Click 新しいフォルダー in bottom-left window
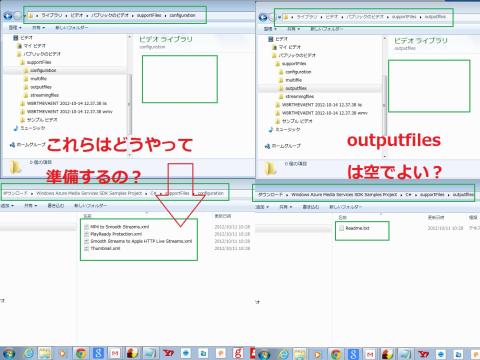This screenshot has height=360, width=480. click(x=90, y=206)
